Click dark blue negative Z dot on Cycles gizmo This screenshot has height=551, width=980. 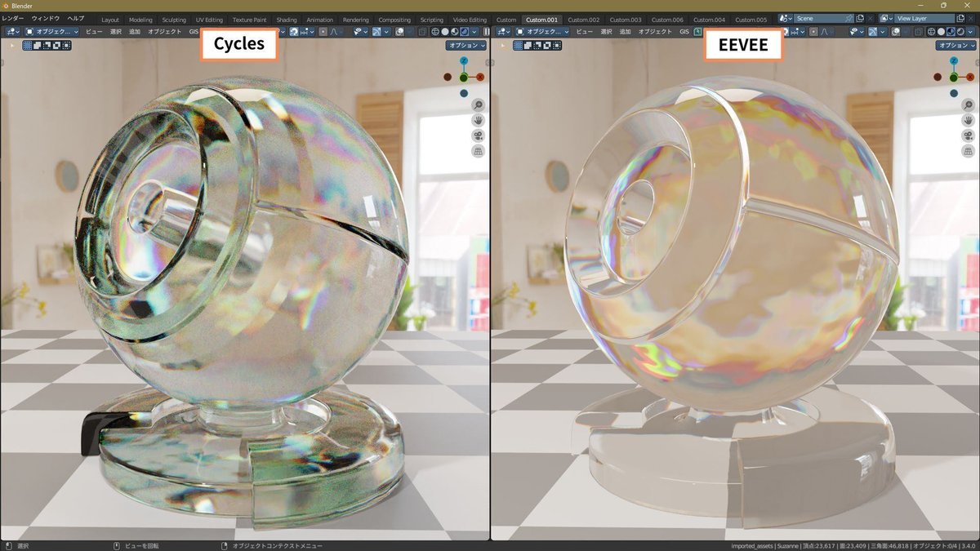tap(464, 93)
